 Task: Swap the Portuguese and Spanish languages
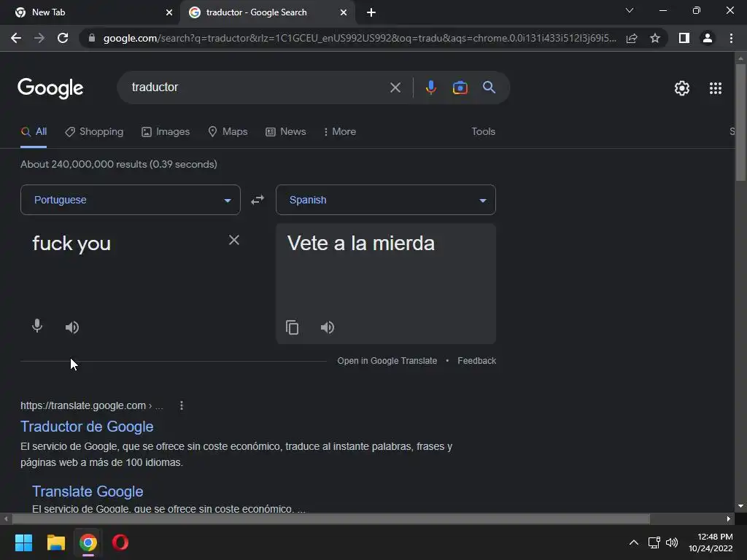click(x=258, y=200)
